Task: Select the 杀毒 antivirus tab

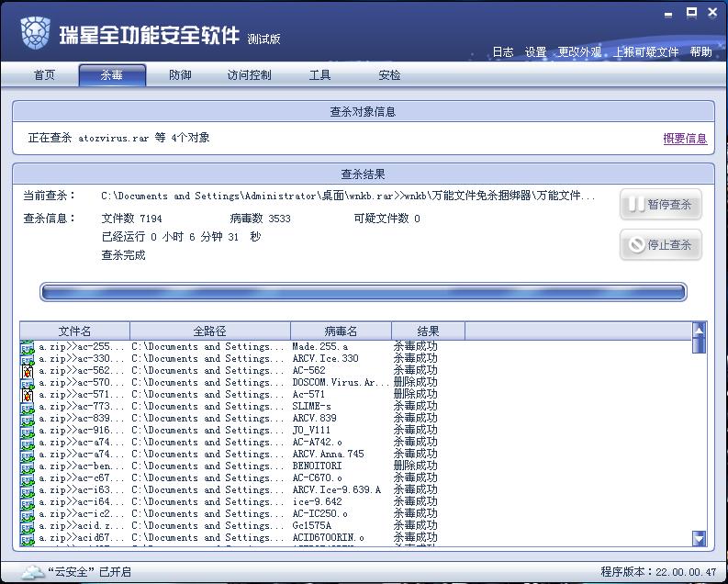Action: (112, 74)
